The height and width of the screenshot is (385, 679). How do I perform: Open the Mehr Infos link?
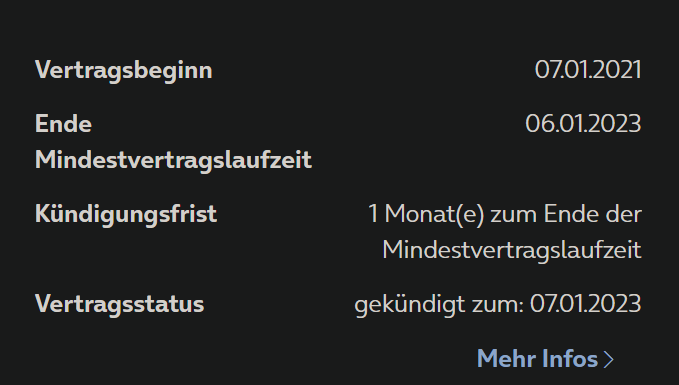[x=545, y=359]
